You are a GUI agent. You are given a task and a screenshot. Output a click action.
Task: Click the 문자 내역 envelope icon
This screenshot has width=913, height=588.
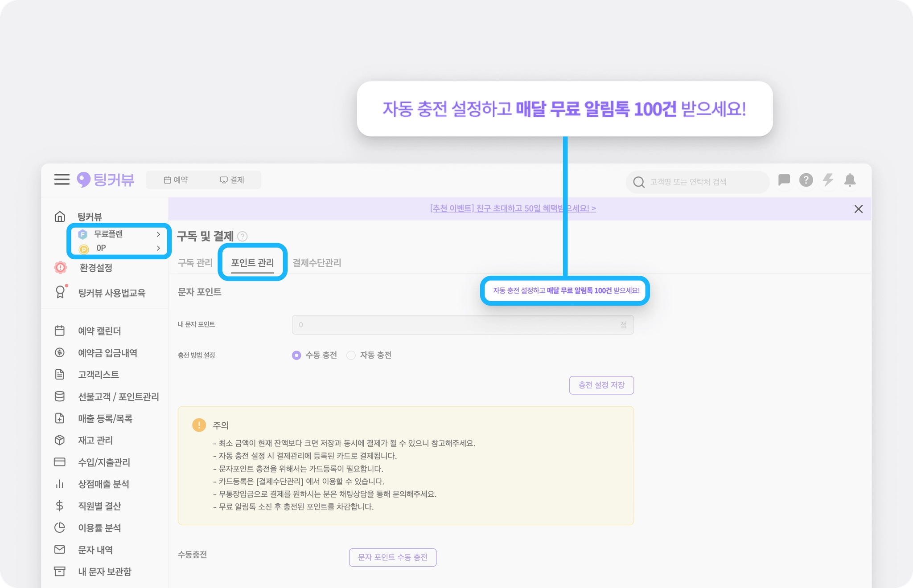60,550
